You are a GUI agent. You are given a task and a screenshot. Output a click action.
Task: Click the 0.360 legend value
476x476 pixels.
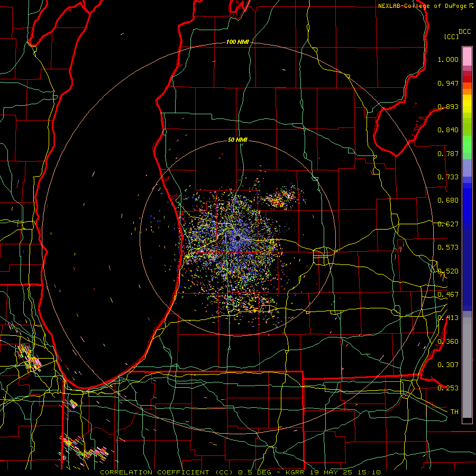point(448,342)
